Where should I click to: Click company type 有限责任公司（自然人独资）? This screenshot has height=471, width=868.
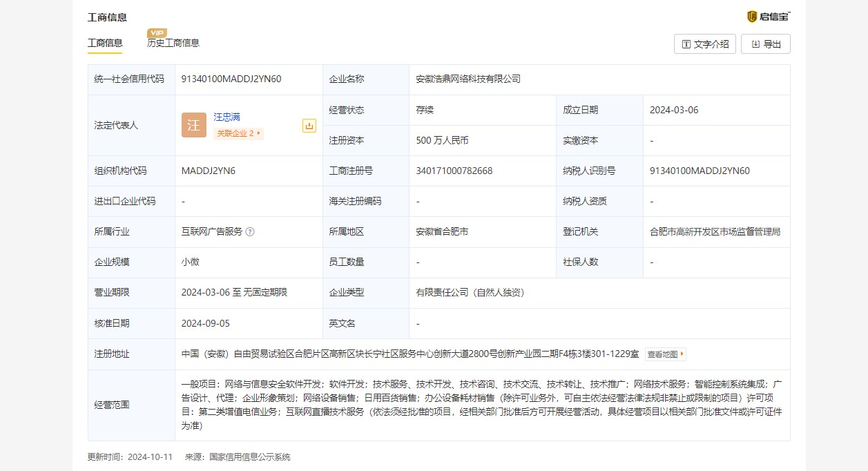click(472, 293)
